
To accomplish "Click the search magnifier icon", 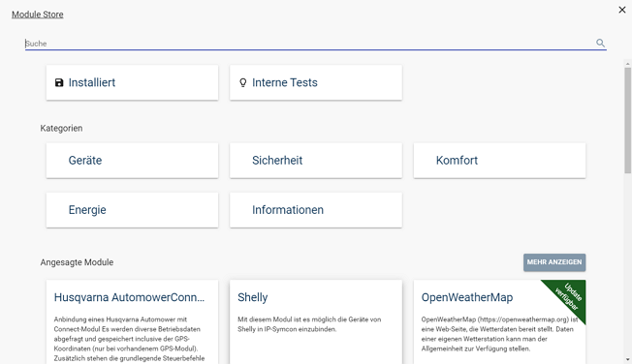I will (x=600, y=43).
